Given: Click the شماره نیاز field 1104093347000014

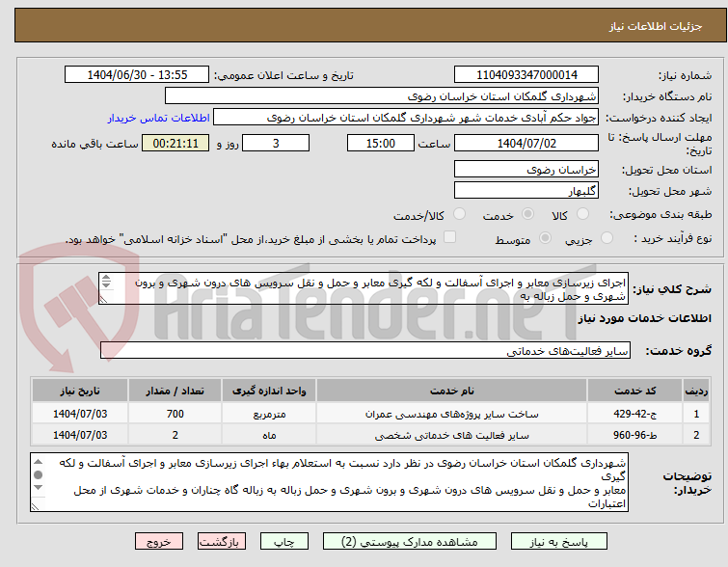Looking at the screenshot, I should click(526, 75).
